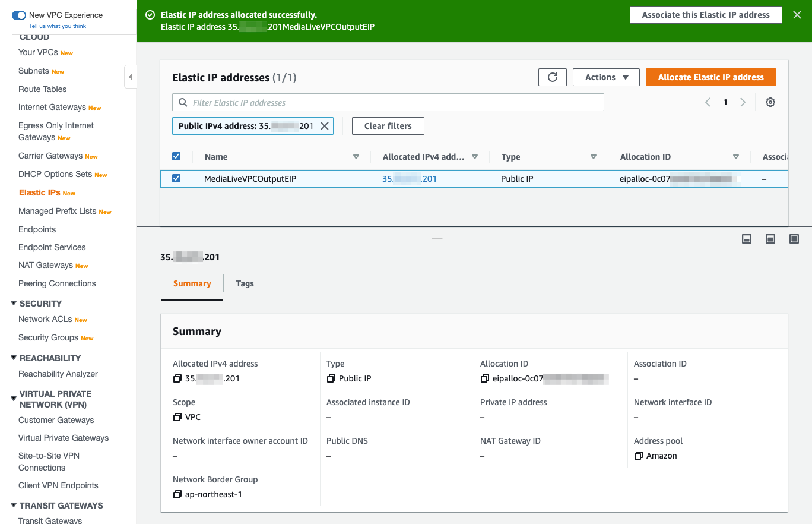
Task: Copy the Public IP type value
Action: coord(331,378)
